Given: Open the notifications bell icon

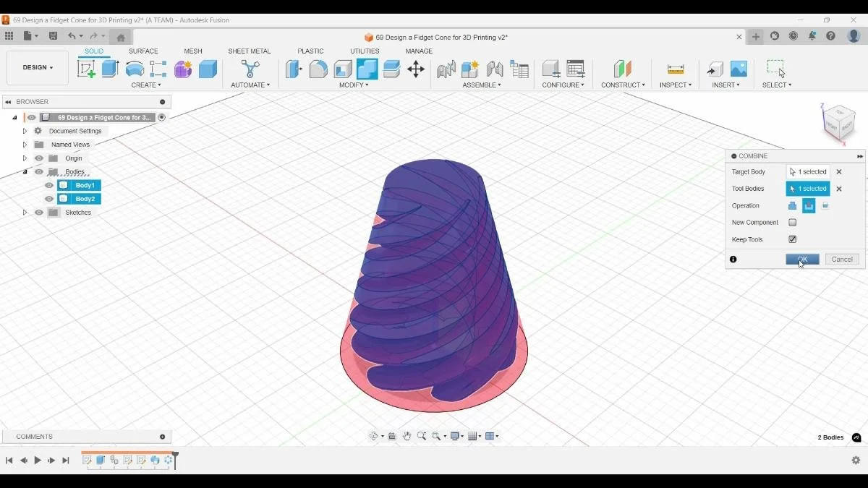Looking at the screenshot, I should coord(812,36).
